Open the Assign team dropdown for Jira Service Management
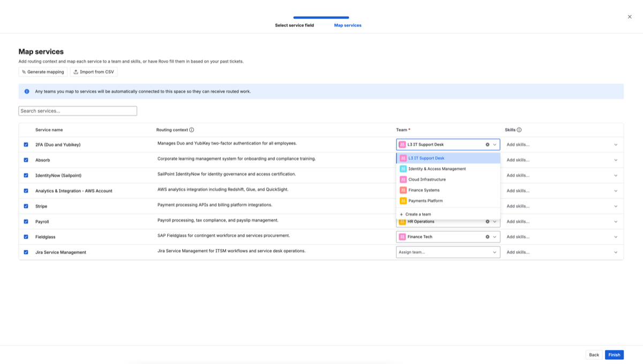643x364 pixels. [x=448, y=252]
